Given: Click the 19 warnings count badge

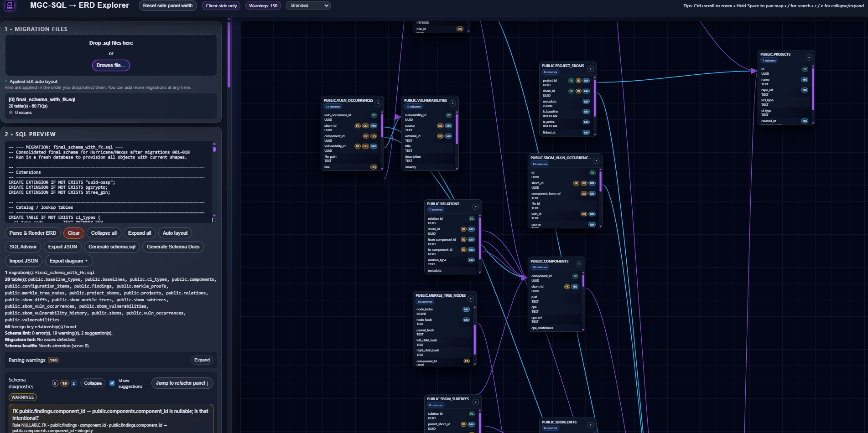Looking at the screenshot, I should [64, 383].
